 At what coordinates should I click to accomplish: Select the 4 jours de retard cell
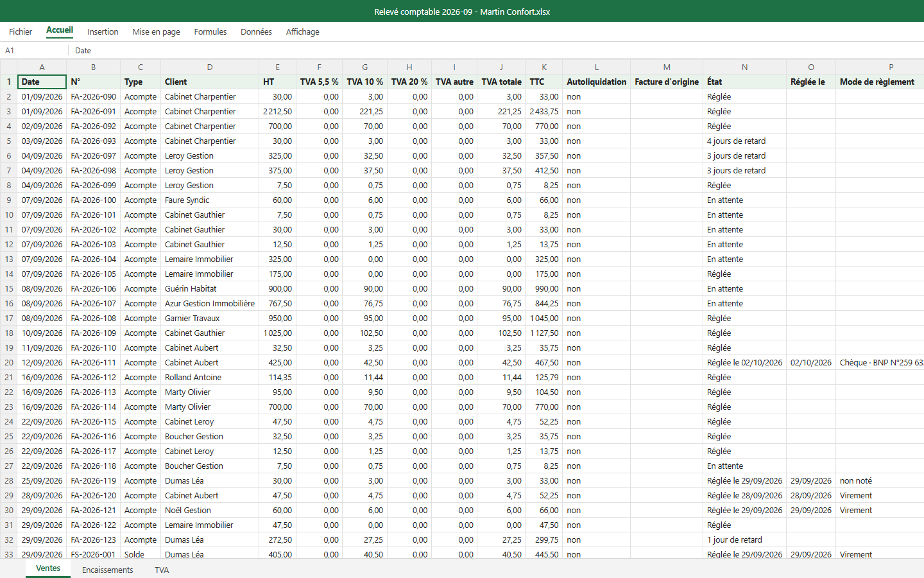coord(744,141)
